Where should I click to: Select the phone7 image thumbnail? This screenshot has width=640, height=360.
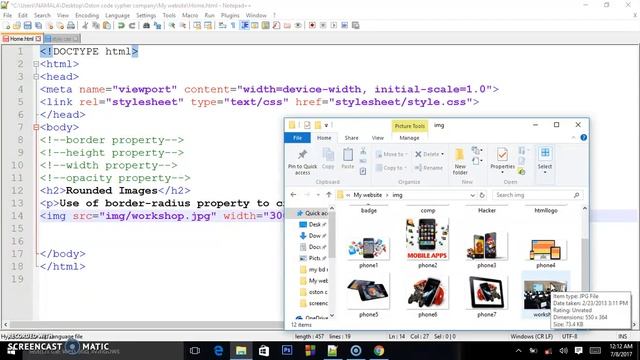pyautogui.click(x=487, y=297)
